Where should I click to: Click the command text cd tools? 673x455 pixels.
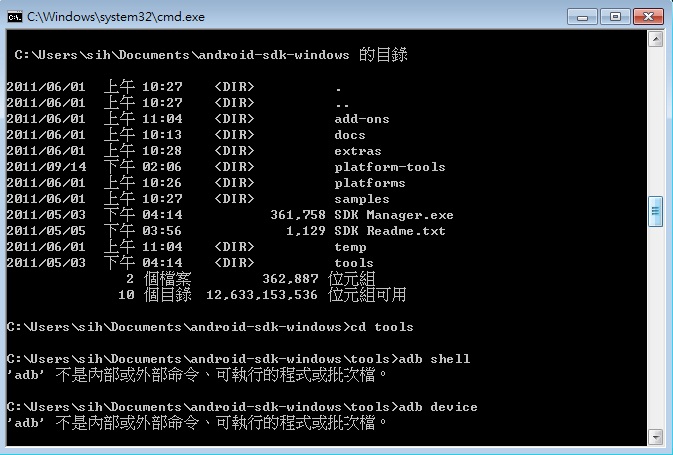[x=382, y=327]
